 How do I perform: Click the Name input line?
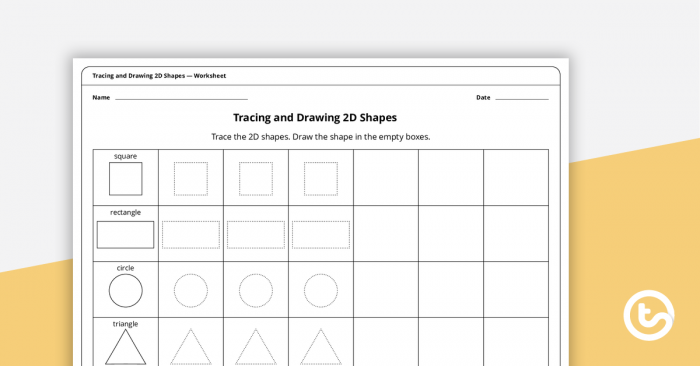click(181, 99)
